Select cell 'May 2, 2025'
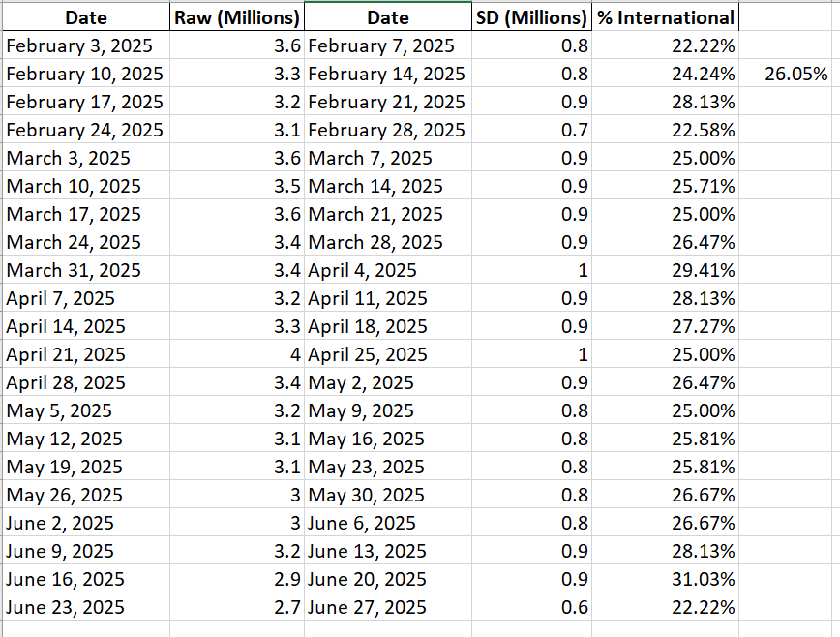 pyautogui.click(x=388, y=382)
